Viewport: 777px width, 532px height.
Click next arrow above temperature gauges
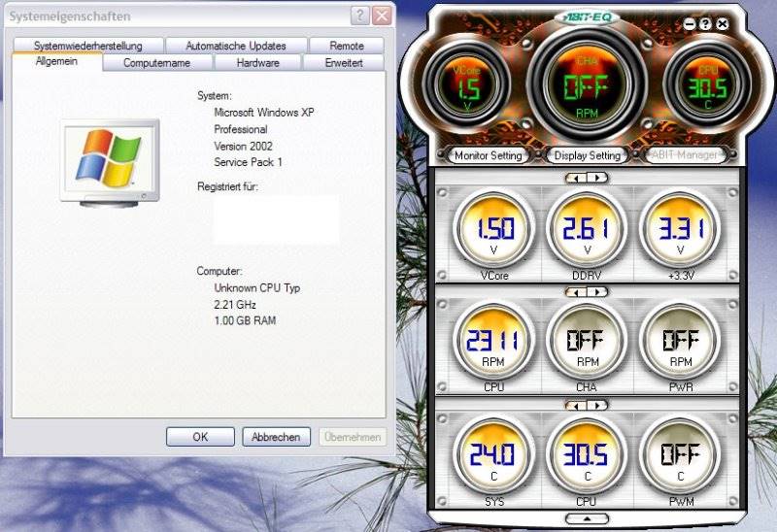pos(597,405)
